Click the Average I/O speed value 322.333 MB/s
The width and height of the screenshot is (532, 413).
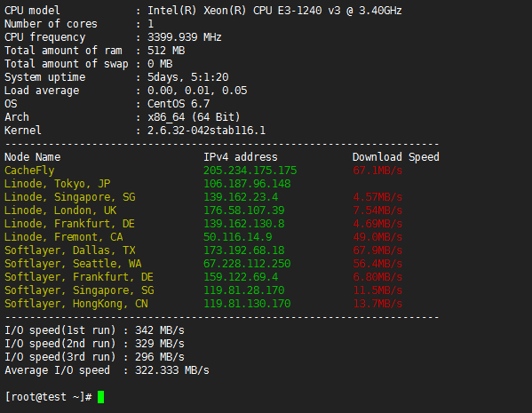pyautogui.click(x=172, y=370)
